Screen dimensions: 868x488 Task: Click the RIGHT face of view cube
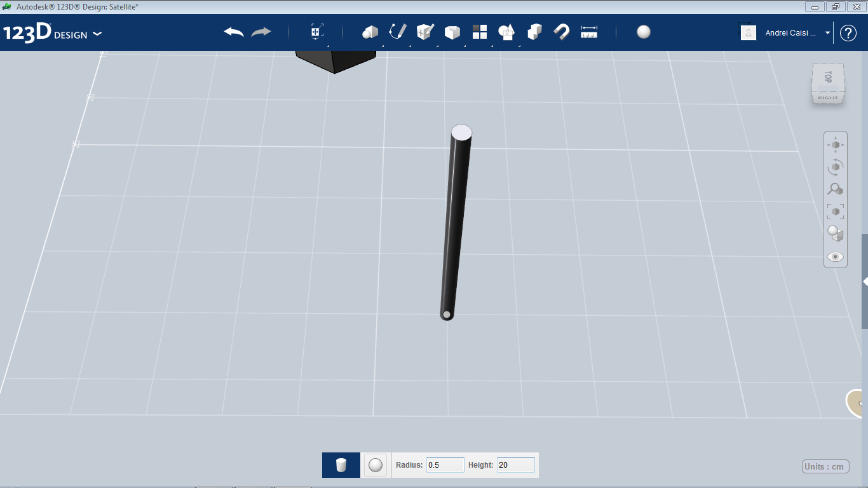[828, 98]
